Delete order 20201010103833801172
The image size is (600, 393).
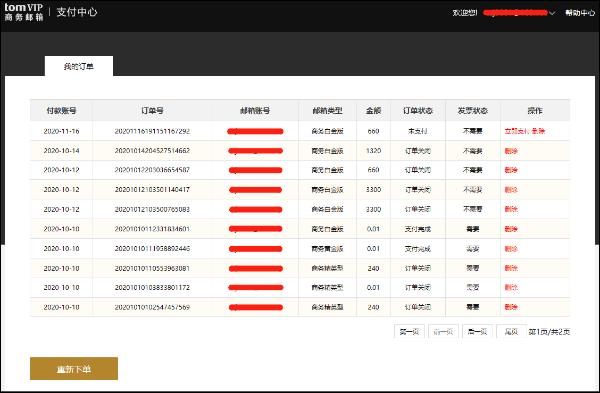pos(511,287)
